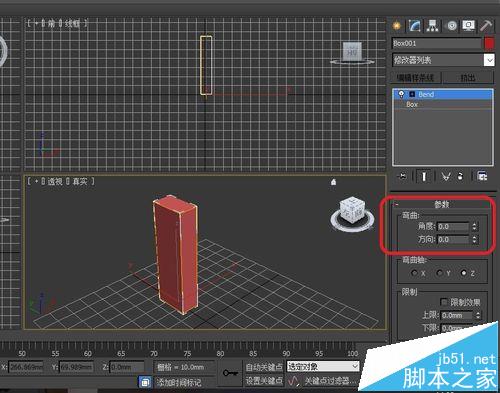Click the plus viewport label menu in perspective view
This screenshot has height=393, width=500.
click(x=37, y=181)
